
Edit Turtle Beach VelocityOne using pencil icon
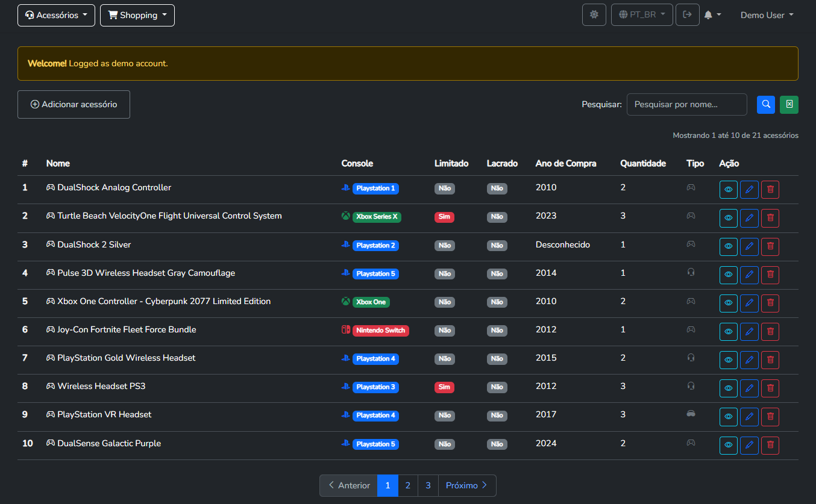point(749,218)
